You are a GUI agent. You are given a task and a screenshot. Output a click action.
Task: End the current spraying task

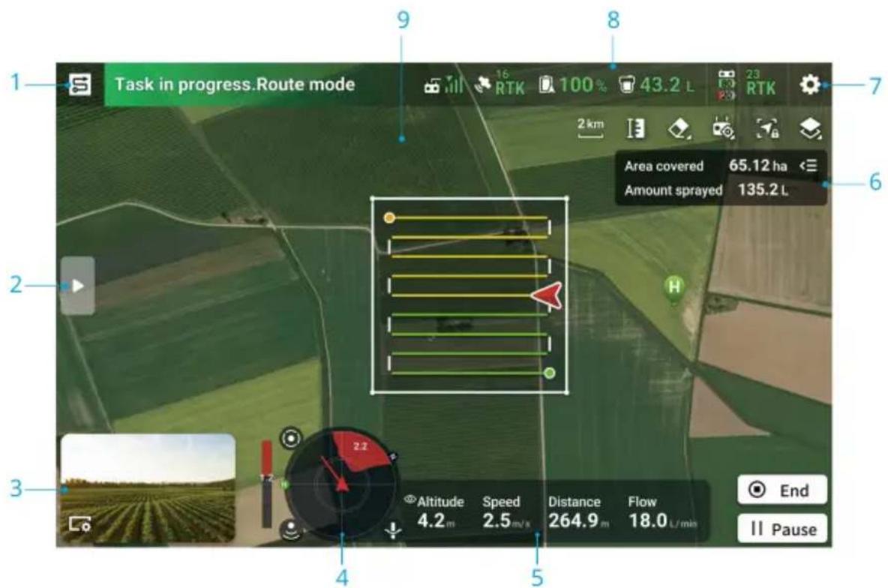(x=782, y=490)
